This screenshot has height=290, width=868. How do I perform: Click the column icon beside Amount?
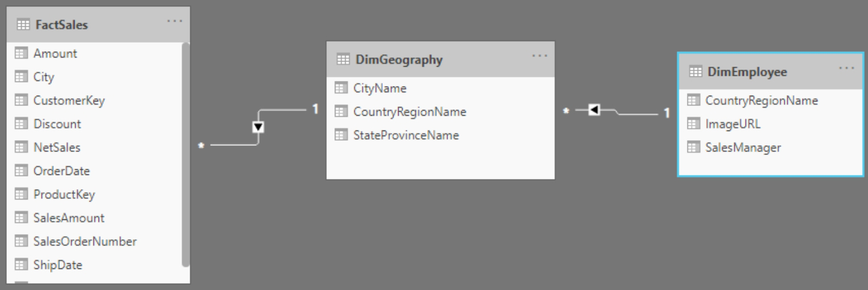point(21,54)
